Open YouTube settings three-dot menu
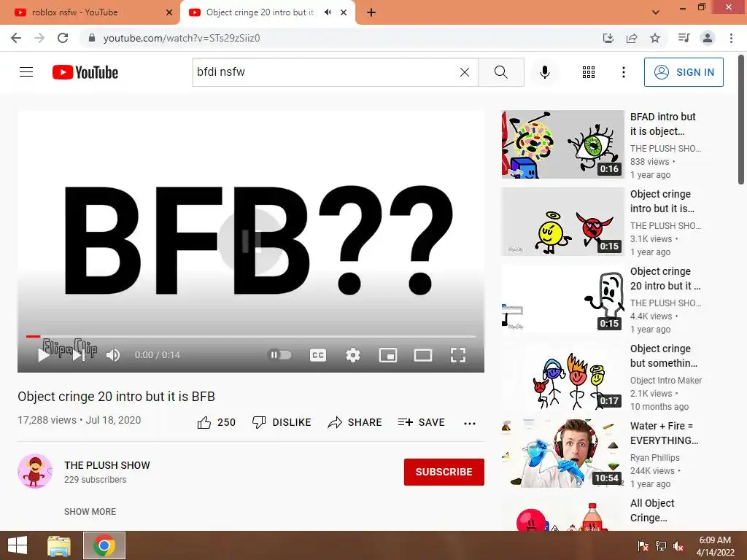 click(623, 72)
